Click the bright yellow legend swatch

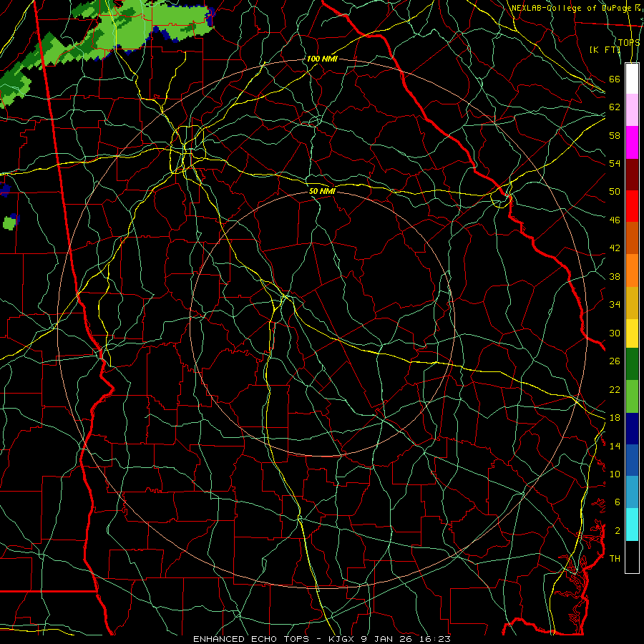click(632, 333)
